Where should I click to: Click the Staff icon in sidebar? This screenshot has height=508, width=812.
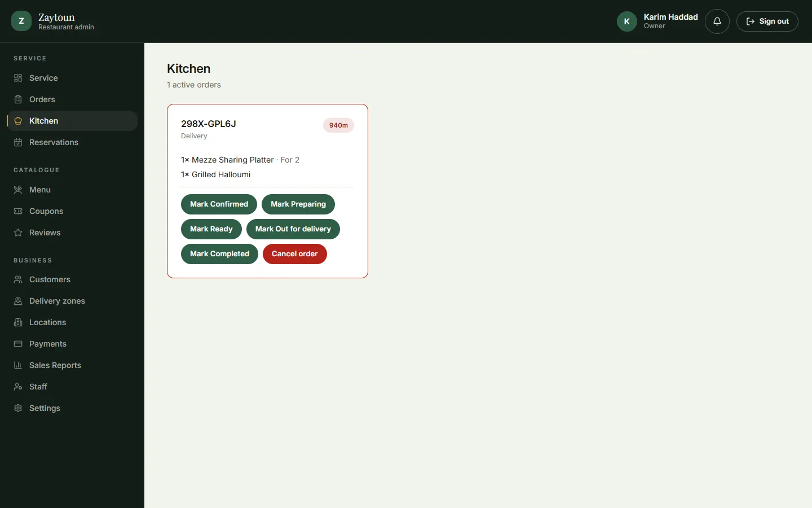pos(18,387)
